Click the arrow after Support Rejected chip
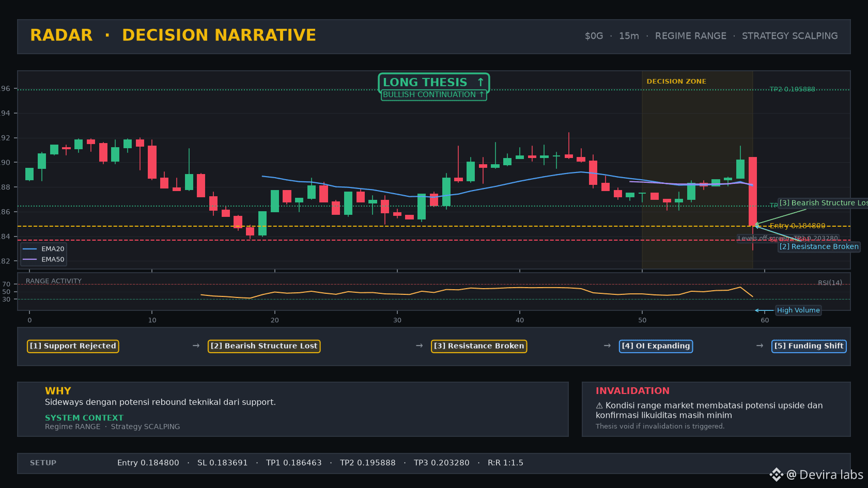This screenshot has height=488, width=868. [196, 346]
